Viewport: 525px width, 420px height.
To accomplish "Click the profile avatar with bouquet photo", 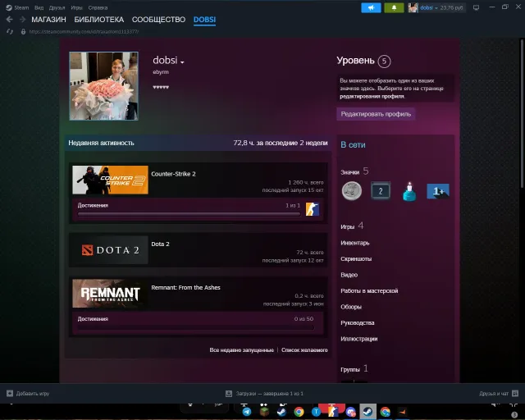I will pos(104,86).
